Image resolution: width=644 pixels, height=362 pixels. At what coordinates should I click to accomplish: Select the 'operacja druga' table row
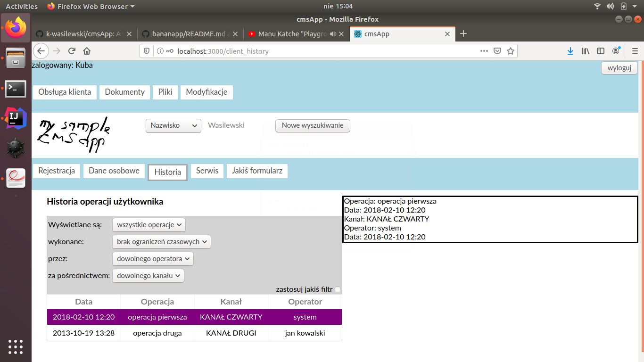point(194,333)
